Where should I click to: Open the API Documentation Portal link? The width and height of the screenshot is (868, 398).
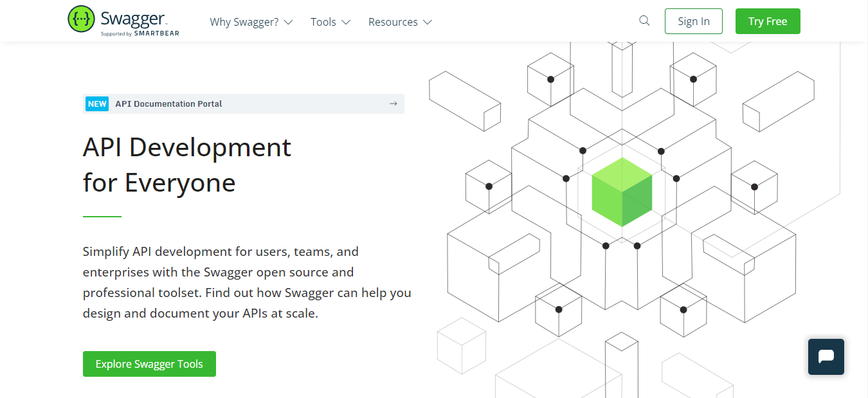[168, 104]
